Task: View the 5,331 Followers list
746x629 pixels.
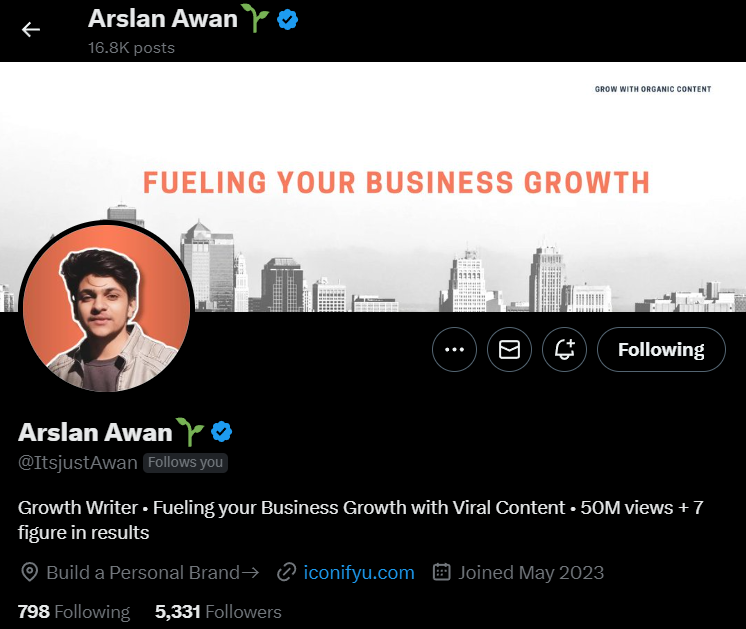Action: tap(218, 612)
